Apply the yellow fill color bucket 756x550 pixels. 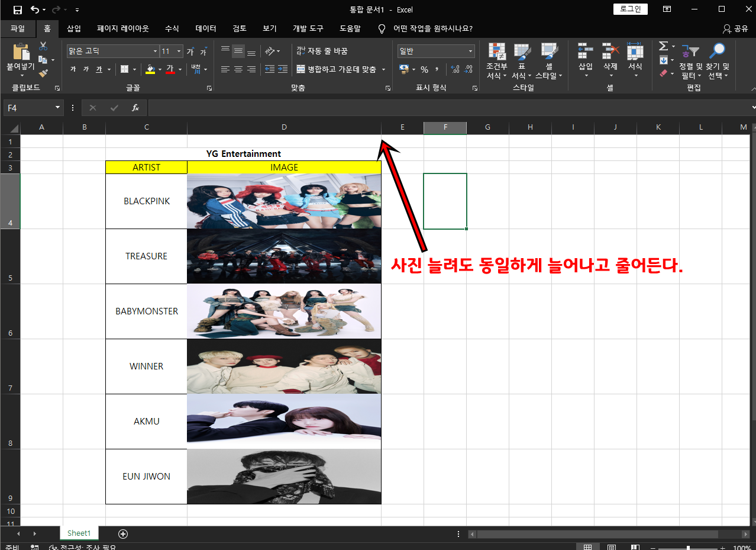point(150,69)
